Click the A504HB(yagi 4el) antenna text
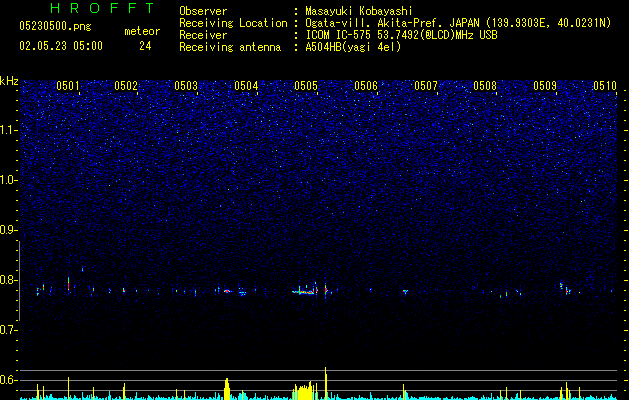 (353, 47)
